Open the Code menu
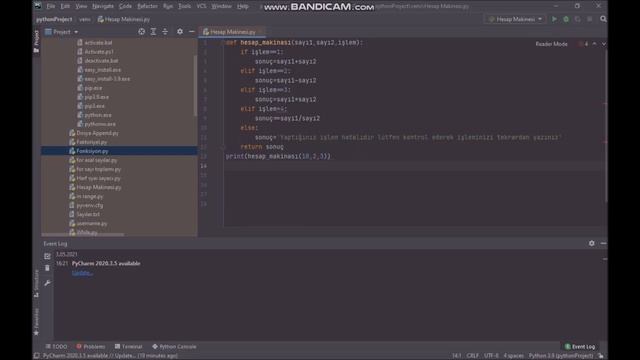This screenshot has height=360, width=640. point(125,6)
